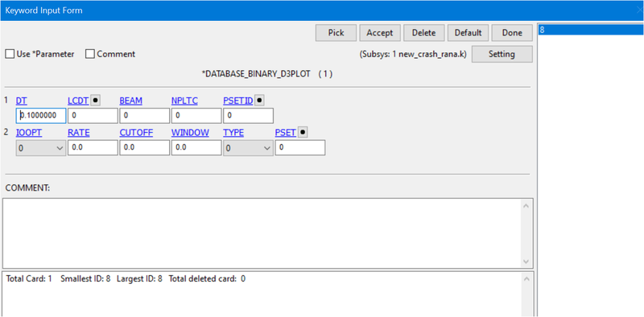
Task: Toggle the Comment checkbox
Action: coord(90,54)
